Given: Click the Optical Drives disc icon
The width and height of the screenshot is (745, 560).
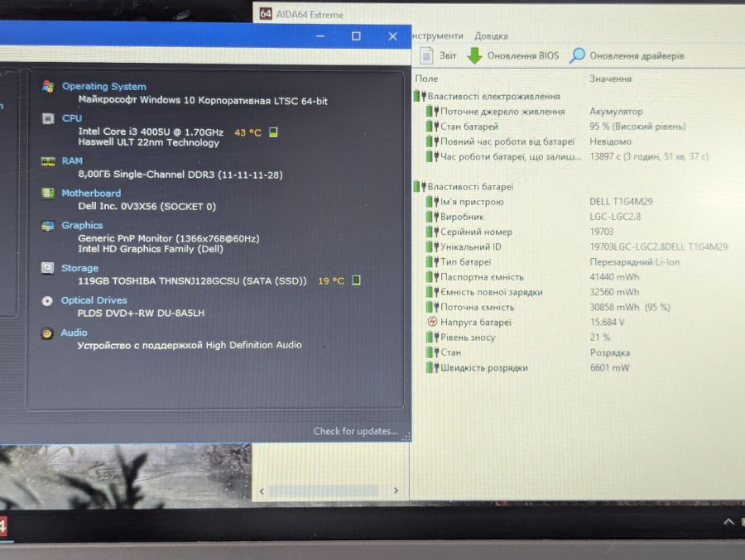Looking at the screenshot, I should [x=47, y=300].
